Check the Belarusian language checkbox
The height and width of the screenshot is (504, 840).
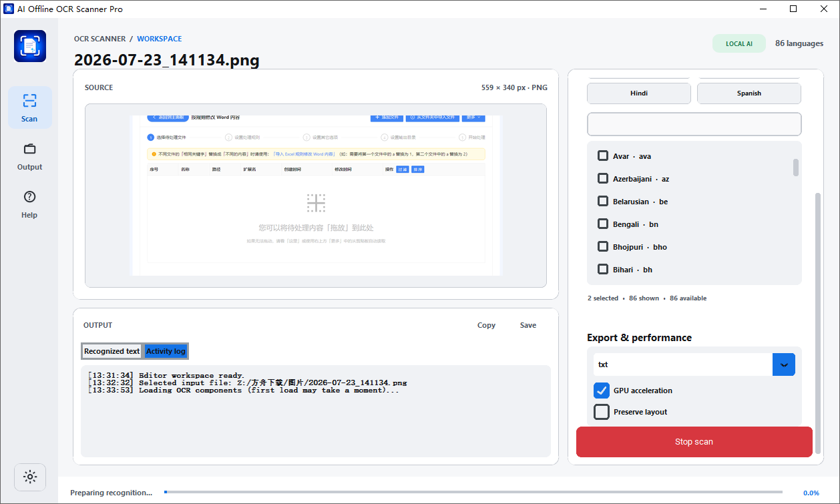pos(602,202)
